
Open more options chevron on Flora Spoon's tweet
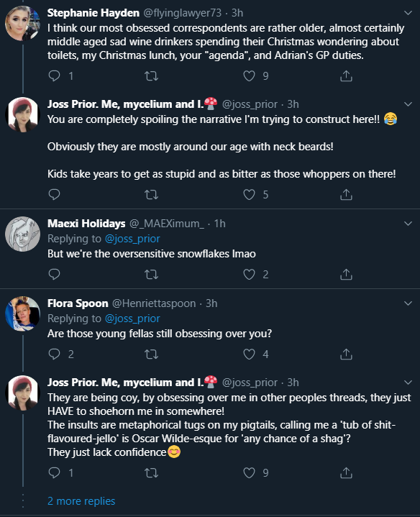click(x=408, y=303)
